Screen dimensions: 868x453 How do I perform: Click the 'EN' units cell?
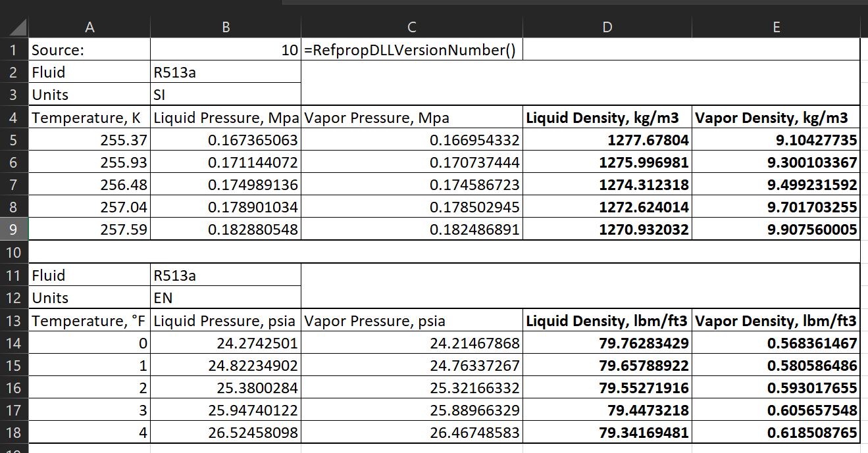(226, 297)
